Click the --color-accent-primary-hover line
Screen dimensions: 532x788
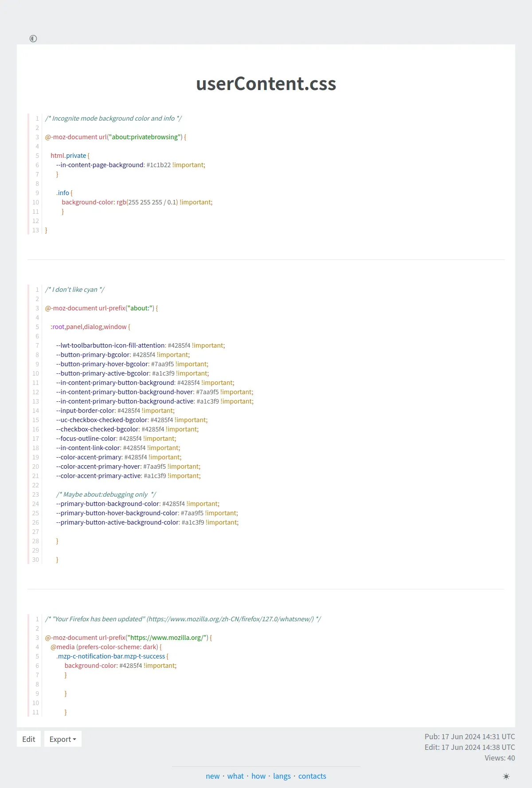(x=129, y=467)
